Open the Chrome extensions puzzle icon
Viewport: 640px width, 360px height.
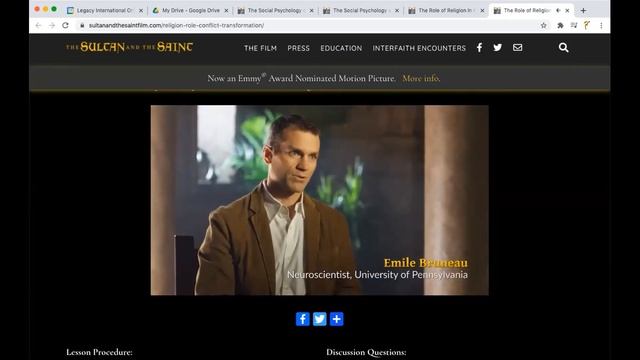tap(560, 25)
